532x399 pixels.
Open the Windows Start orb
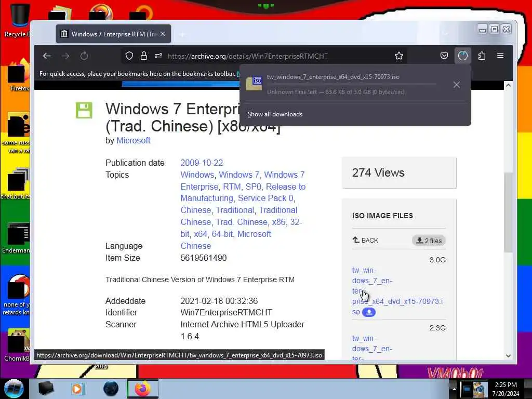click(14, 389)
